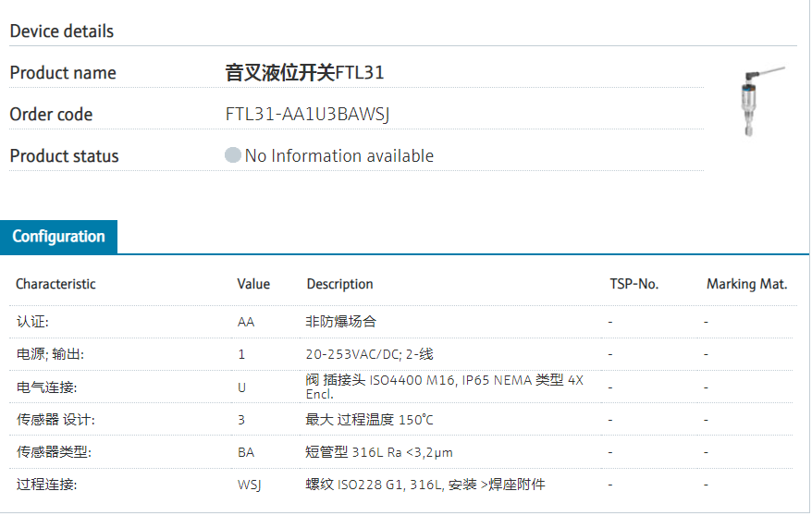Click the Marking Mat. column header

click(x=746, y=284)
